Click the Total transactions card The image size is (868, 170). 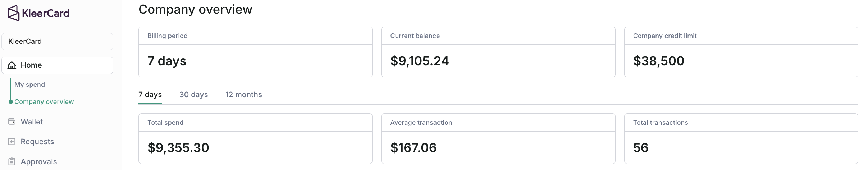tap(741, 139)
